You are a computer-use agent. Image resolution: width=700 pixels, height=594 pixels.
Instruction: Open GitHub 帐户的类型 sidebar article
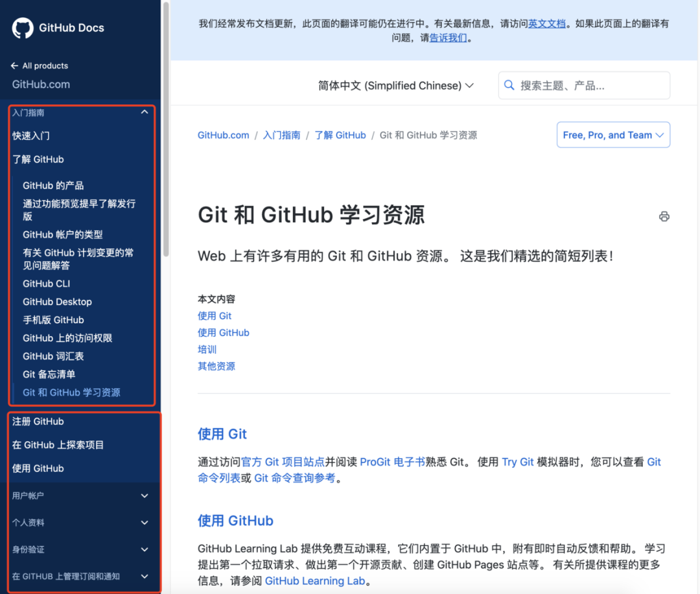point(62,234)
